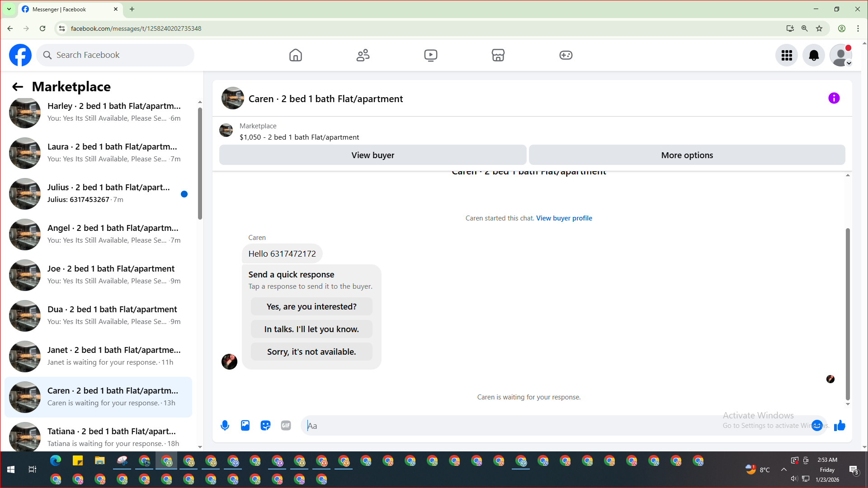Open File Explorer from the taskbar
Screen dimensions: 868x488
click(100, 461)
